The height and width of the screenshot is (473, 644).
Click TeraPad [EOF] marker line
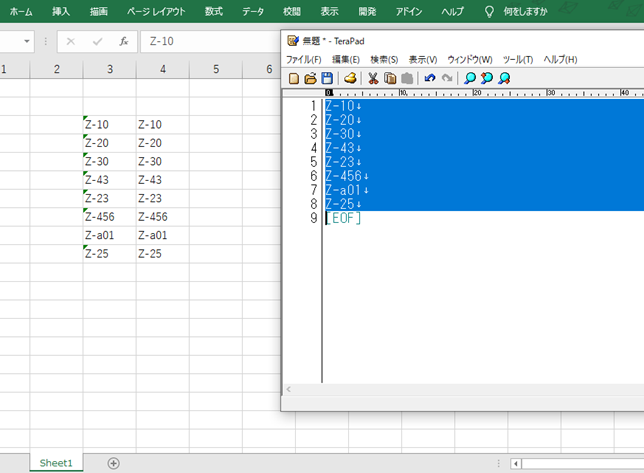coord(344,218)
